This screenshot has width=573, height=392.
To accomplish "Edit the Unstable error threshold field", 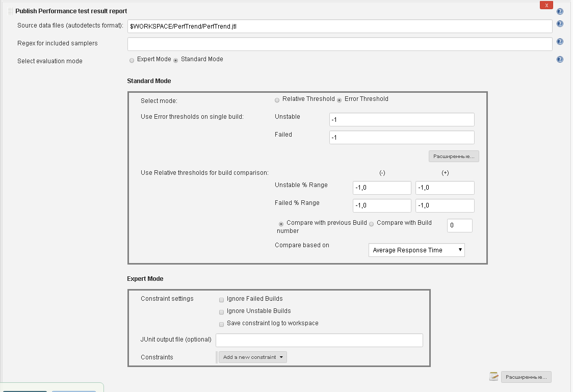I will click(402, 119).
